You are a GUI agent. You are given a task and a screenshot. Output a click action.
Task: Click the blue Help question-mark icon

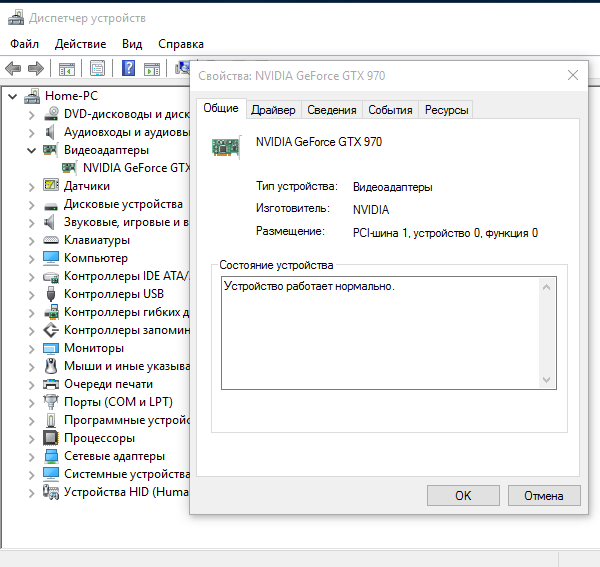129,68
